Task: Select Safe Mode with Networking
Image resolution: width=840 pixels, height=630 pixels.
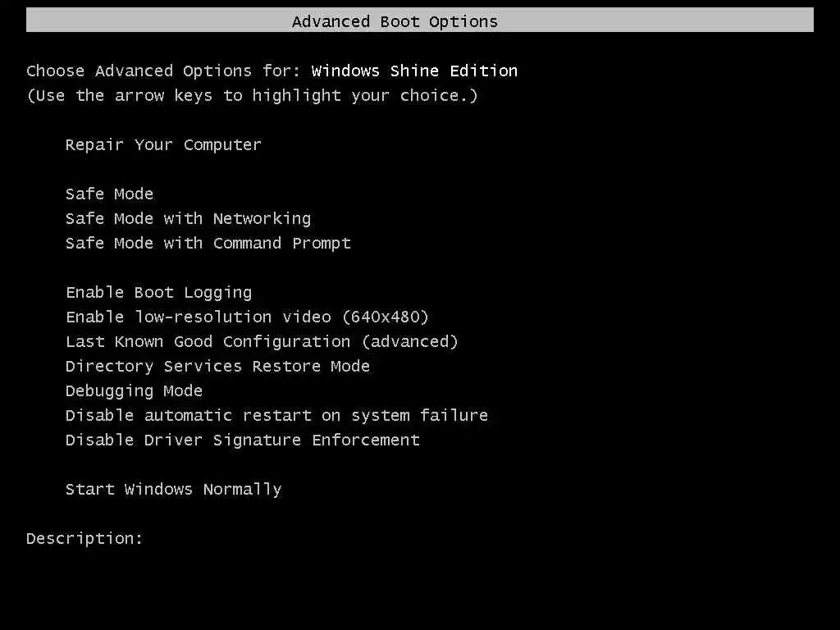Action: 188,219
